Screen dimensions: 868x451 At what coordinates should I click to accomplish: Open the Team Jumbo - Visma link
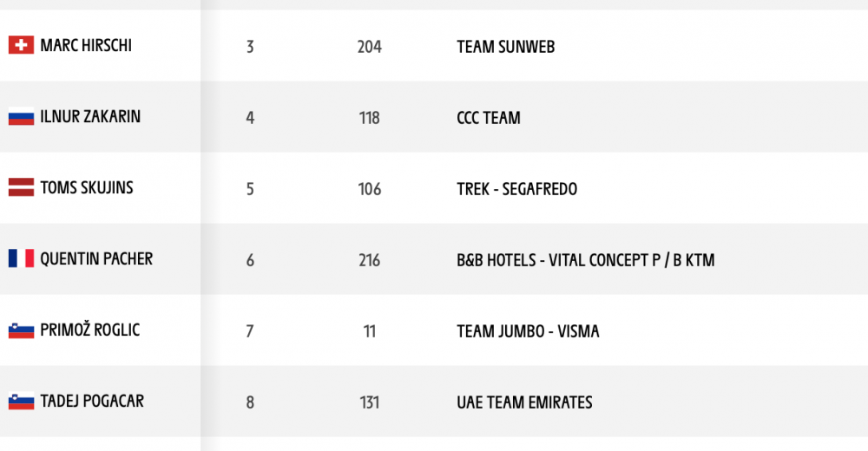tap(528, 331)
